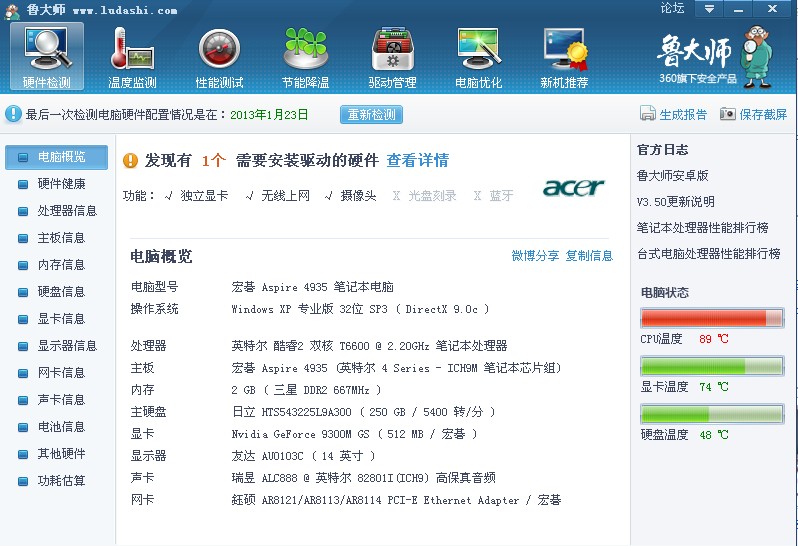
Task: Click the printer icon beside 生成报告
Action: coord(647,113)
